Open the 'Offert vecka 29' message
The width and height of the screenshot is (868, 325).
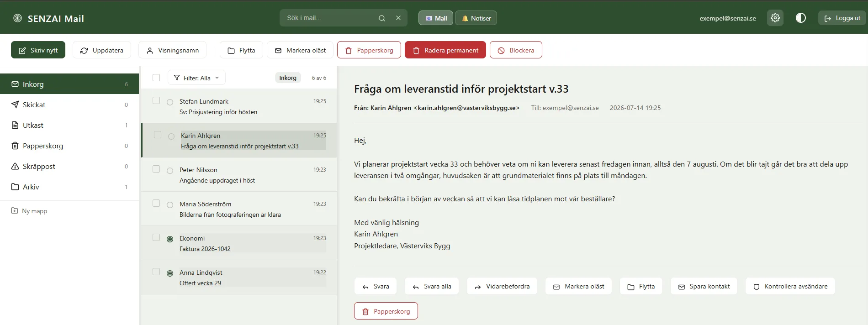tap(239, 278)
